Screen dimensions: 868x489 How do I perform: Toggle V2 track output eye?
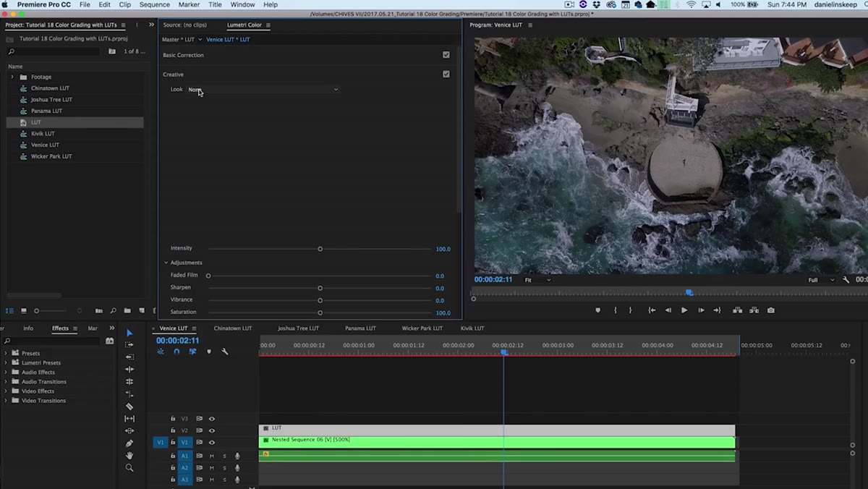tap(212, 430)
